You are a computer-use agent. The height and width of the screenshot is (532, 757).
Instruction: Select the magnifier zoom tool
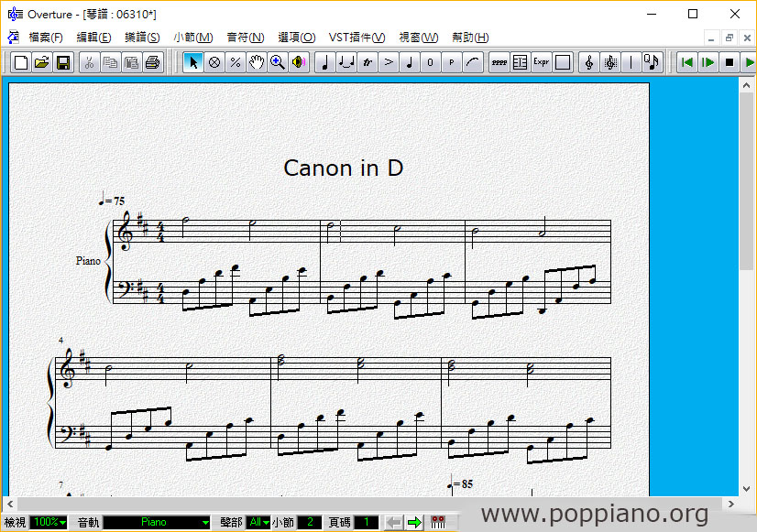pyautogui.click(x=278, y=62)
